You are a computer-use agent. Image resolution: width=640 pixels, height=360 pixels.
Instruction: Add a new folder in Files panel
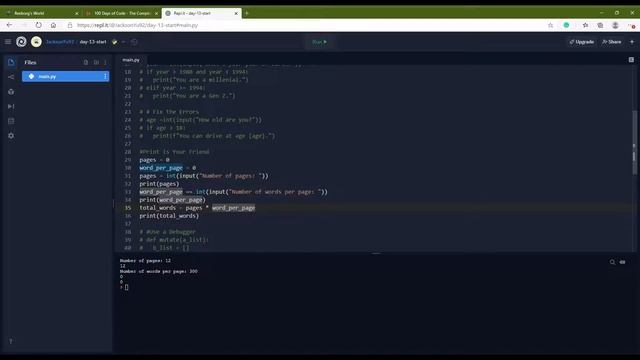(x=96, y=62)
